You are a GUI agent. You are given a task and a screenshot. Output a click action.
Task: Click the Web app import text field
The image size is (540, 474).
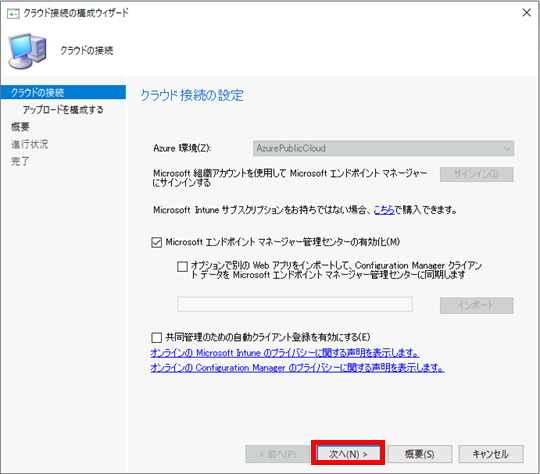(295, 305)
